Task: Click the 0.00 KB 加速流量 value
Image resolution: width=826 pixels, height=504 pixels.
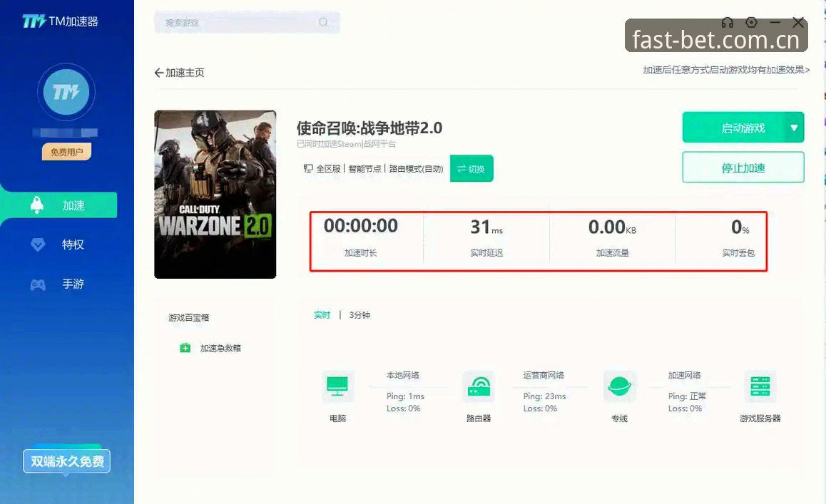Action: (612, 227)
